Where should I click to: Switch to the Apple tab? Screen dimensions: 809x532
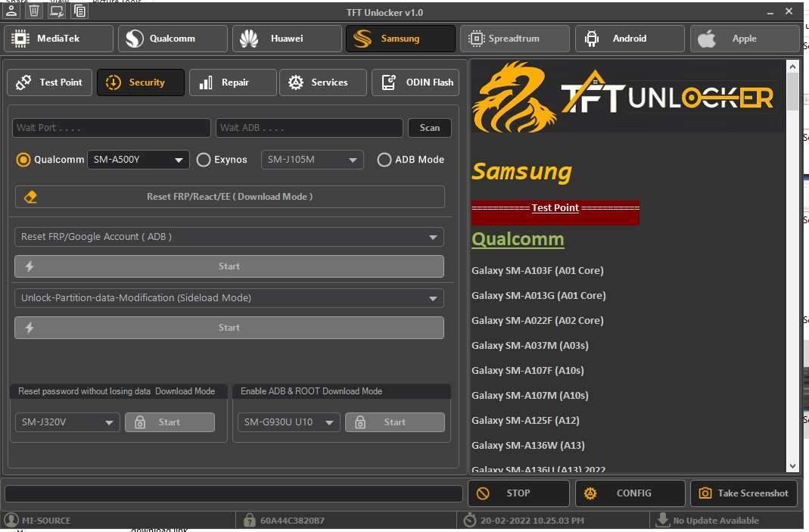pos(745,39)
